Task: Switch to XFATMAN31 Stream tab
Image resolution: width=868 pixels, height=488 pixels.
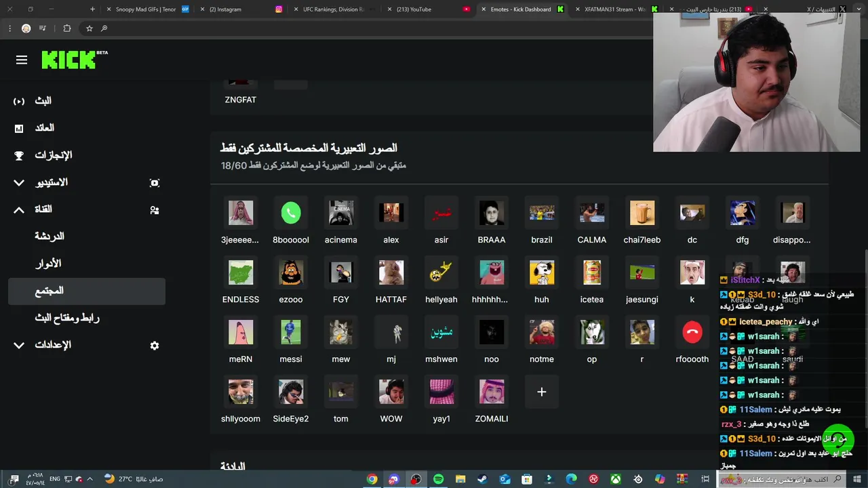Action: (x=615, y=9)
